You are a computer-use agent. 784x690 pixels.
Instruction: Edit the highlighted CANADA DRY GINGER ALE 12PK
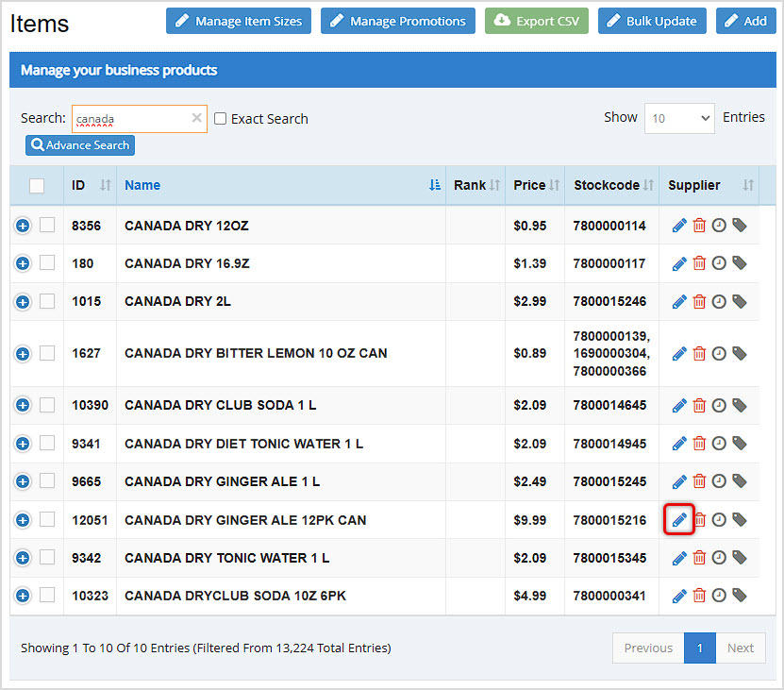tap(678, 519)
